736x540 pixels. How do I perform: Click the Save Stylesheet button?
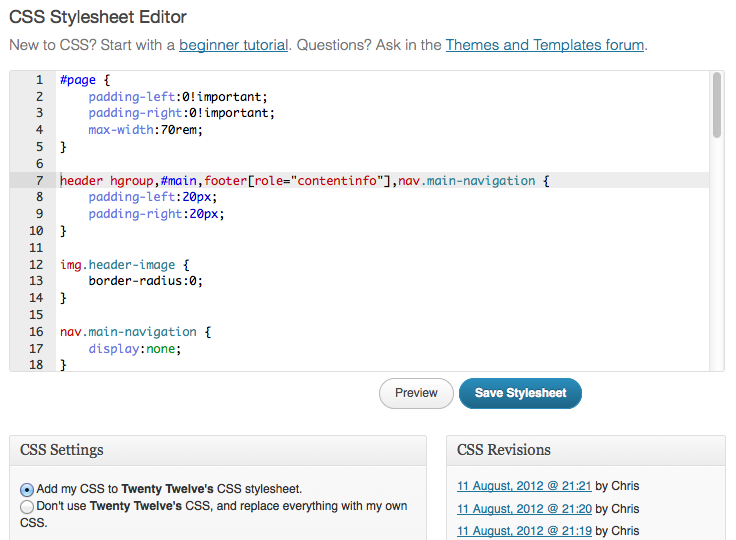520,393
